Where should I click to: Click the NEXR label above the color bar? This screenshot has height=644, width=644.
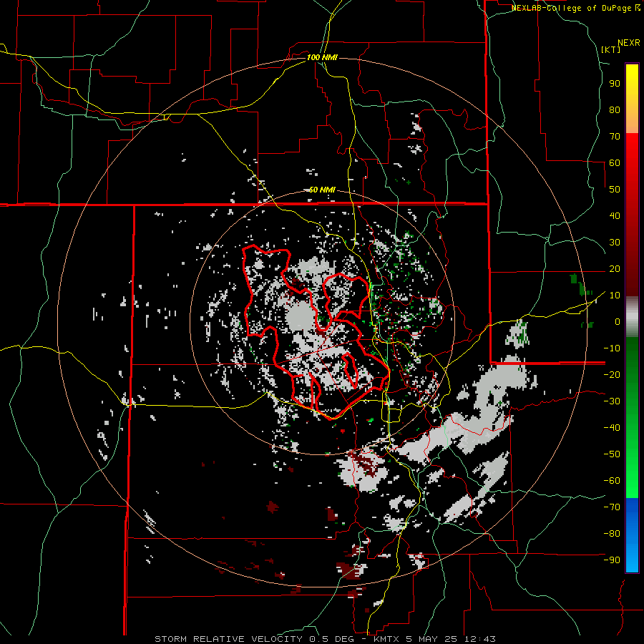[x=629, y=42]
